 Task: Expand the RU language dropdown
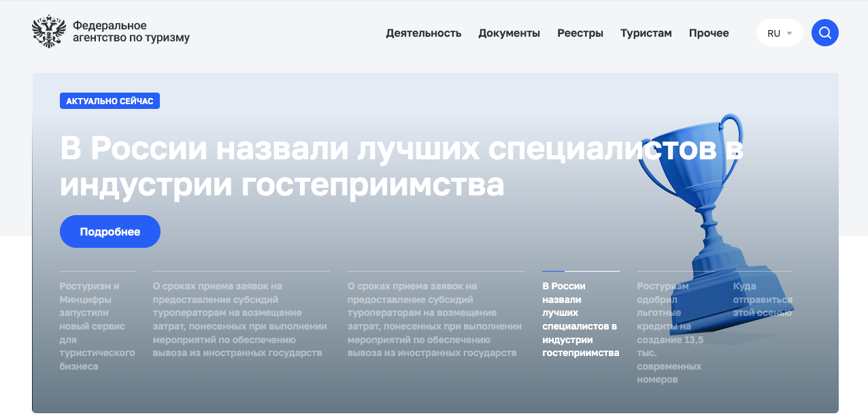[779, 33]
